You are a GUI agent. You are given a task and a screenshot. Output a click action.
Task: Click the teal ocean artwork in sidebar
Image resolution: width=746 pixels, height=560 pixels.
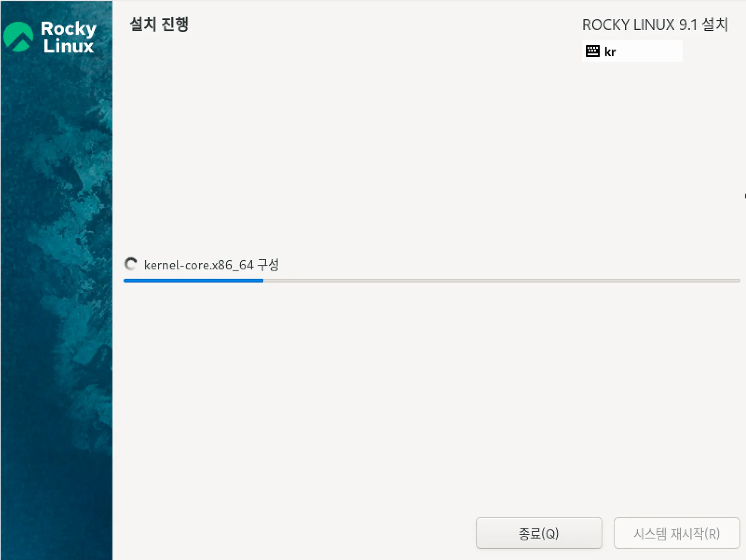click(56, 291)
